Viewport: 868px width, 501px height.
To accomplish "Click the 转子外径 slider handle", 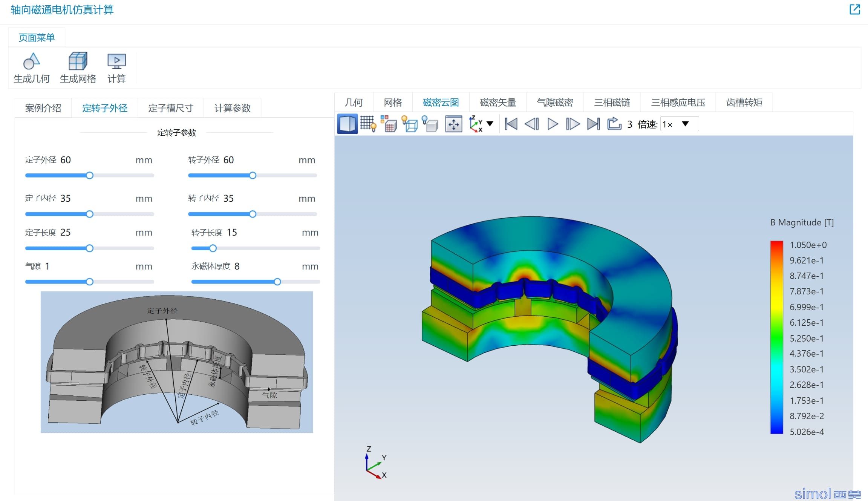I will point(253,176).
